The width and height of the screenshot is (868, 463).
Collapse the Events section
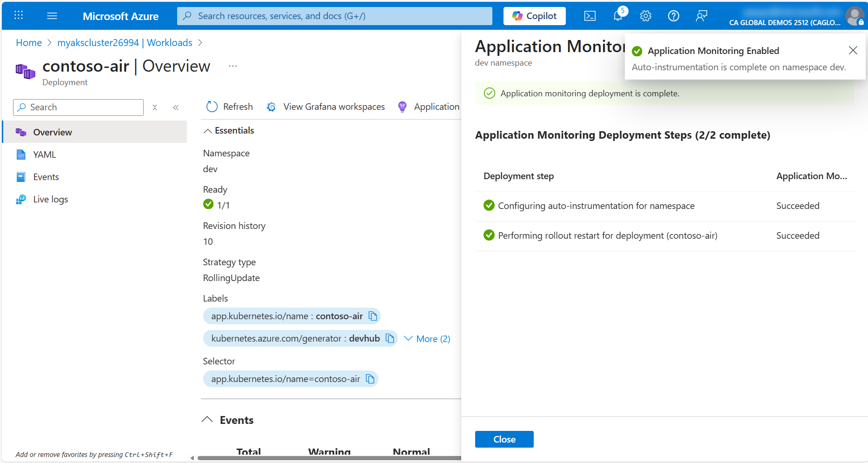coord(207,420)
